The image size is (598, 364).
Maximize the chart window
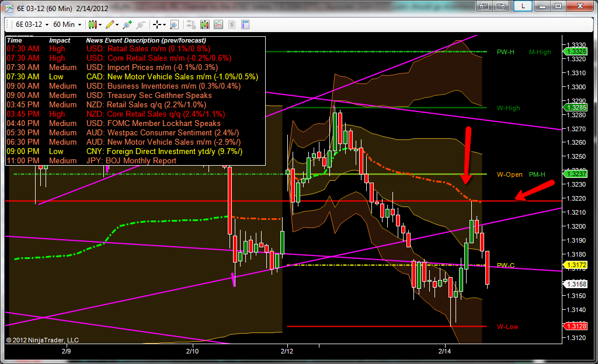[558, 6]
